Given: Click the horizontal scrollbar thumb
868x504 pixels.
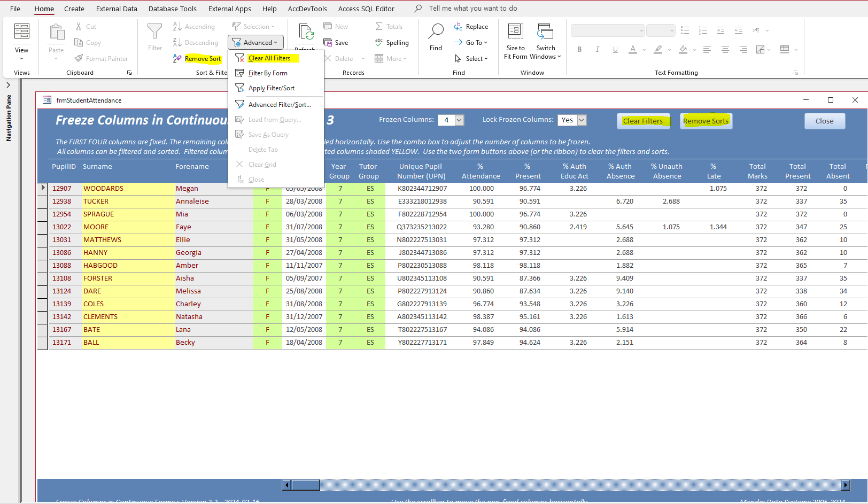Looking at the screenshot, I should click(x=306, y=485).
